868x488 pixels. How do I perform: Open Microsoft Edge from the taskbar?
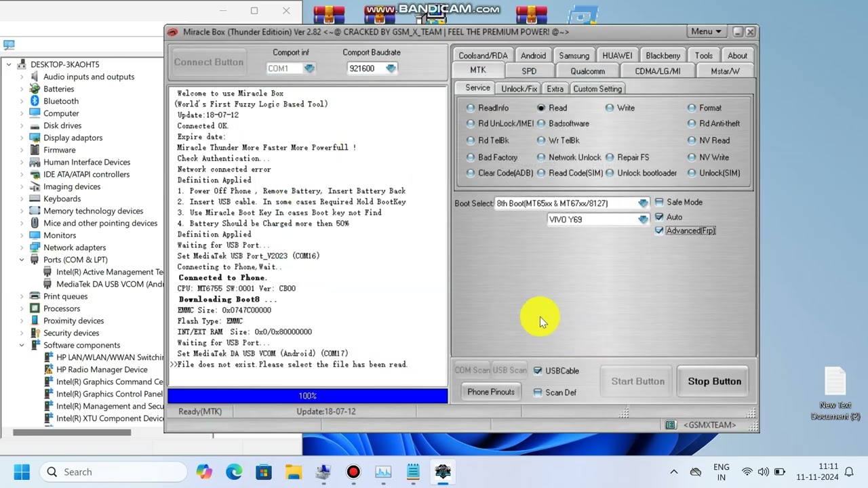234,472
